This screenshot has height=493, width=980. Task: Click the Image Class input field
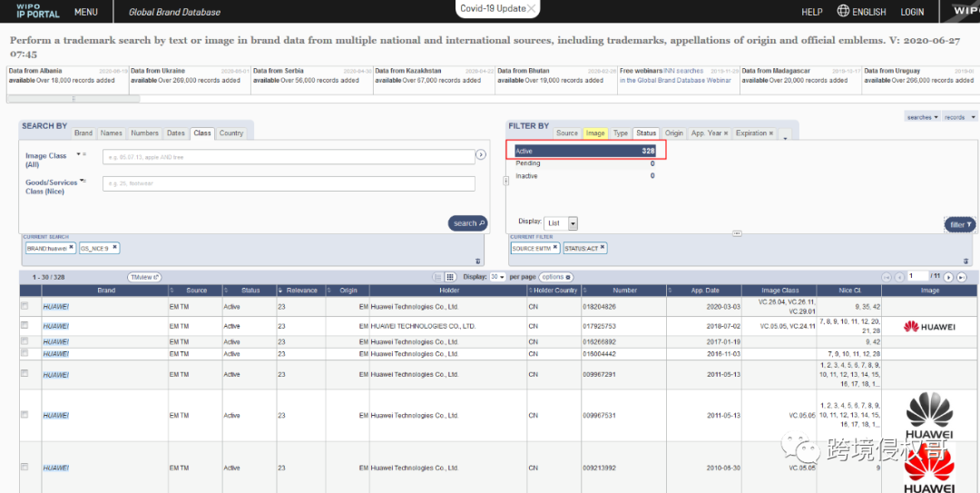[x=289, y=156]
